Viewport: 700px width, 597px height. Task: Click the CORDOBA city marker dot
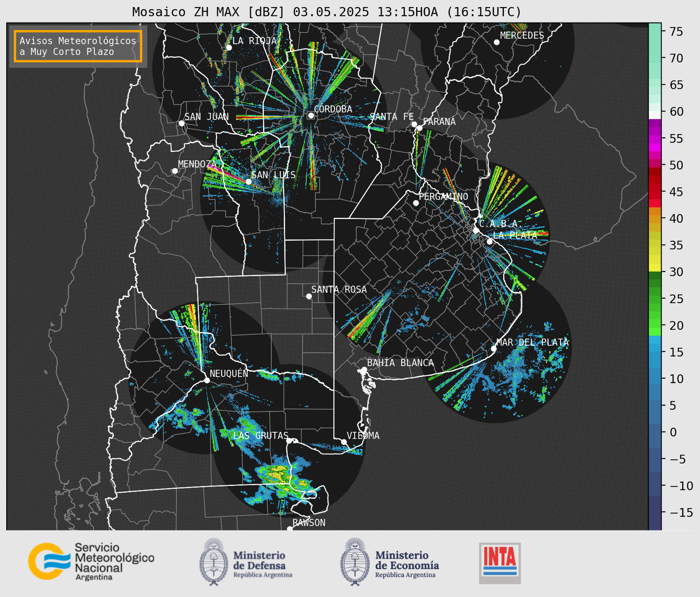311,115
